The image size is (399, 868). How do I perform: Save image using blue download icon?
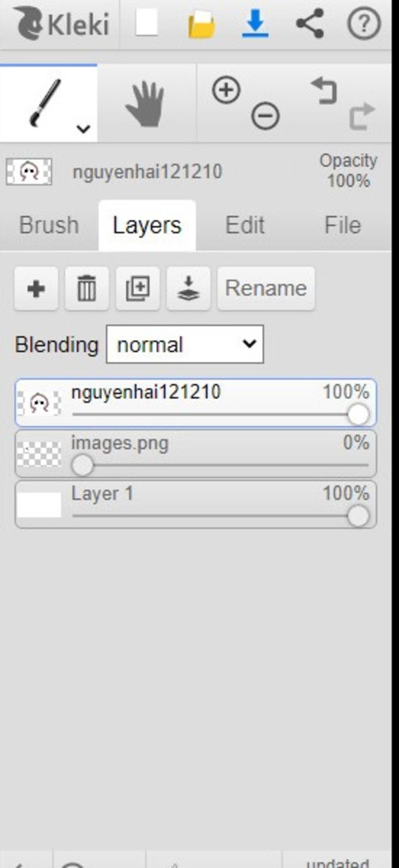(x=255, y=24)
